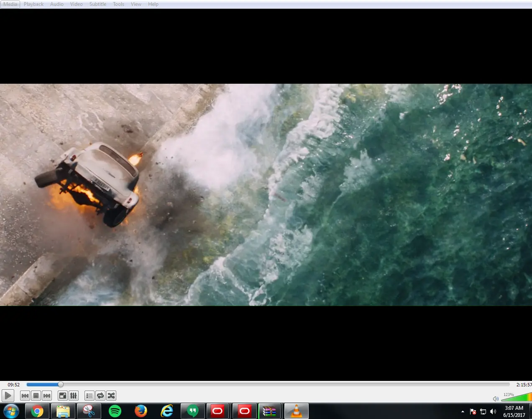Viewport: 532px width, 419px height.
Task: Open Action Center flag icon
Action: pyautogui.click(x=473, y=411)
